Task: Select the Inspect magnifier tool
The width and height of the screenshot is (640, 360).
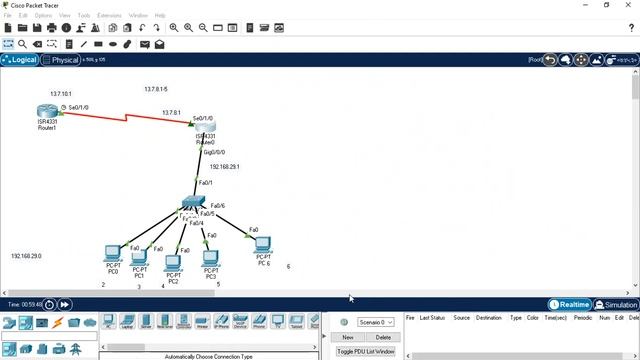Action: 22,44
